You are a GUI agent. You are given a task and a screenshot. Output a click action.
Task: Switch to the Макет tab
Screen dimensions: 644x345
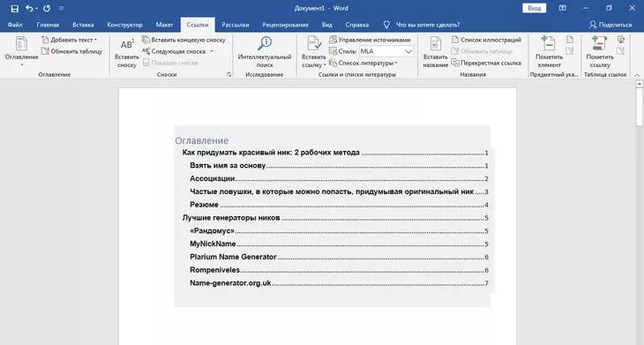164,25
